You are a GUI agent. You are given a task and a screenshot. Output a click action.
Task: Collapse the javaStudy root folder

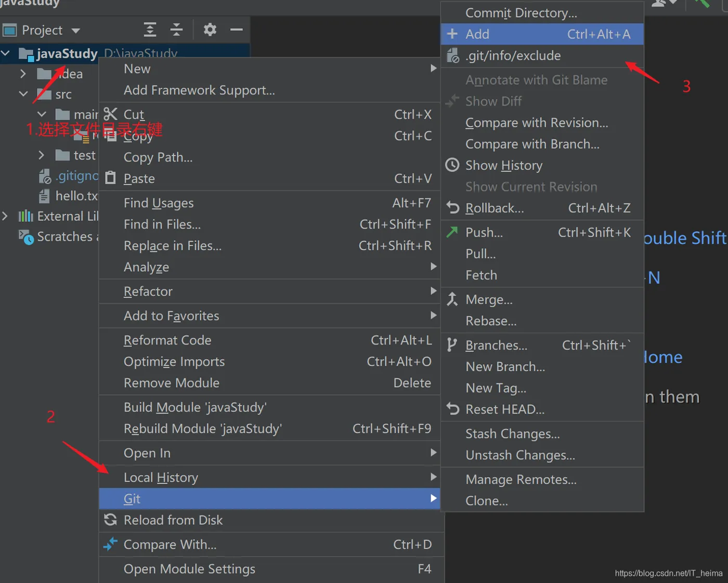point(6,53)
